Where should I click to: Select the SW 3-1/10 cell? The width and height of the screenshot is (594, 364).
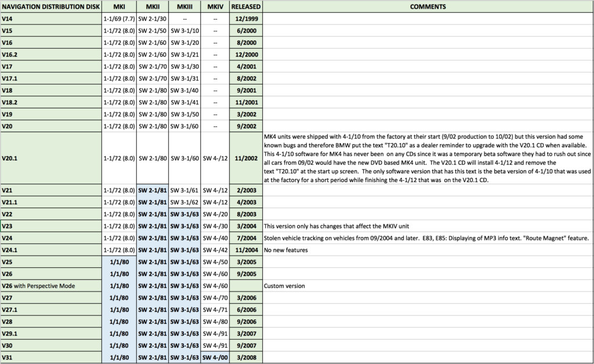pos(184,31)
